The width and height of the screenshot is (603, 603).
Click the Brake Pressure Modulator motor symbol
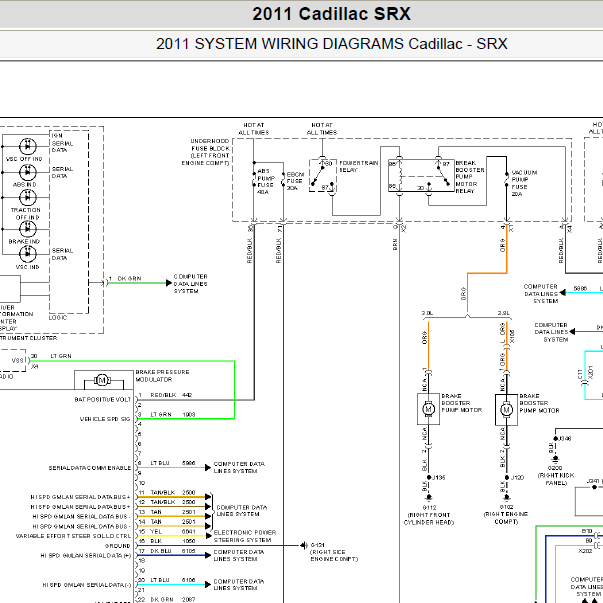pyautogui.click(x=102, y=381)
